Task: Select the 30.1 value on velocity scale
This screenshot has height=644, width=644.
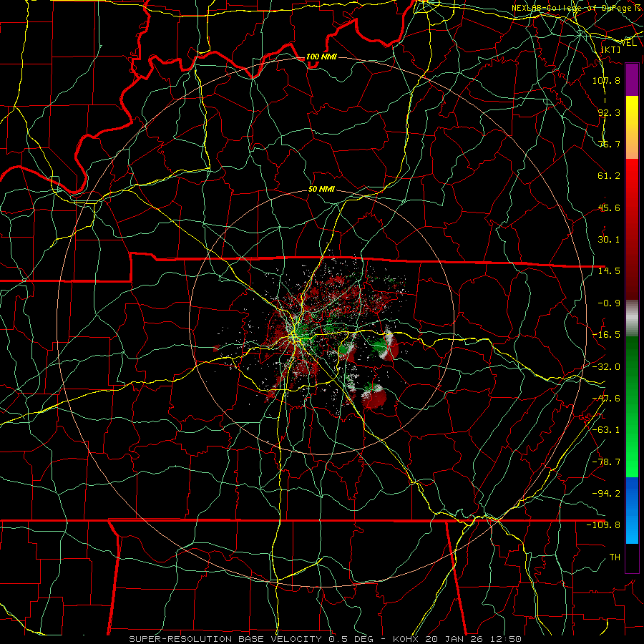Action: pos(609,240)
